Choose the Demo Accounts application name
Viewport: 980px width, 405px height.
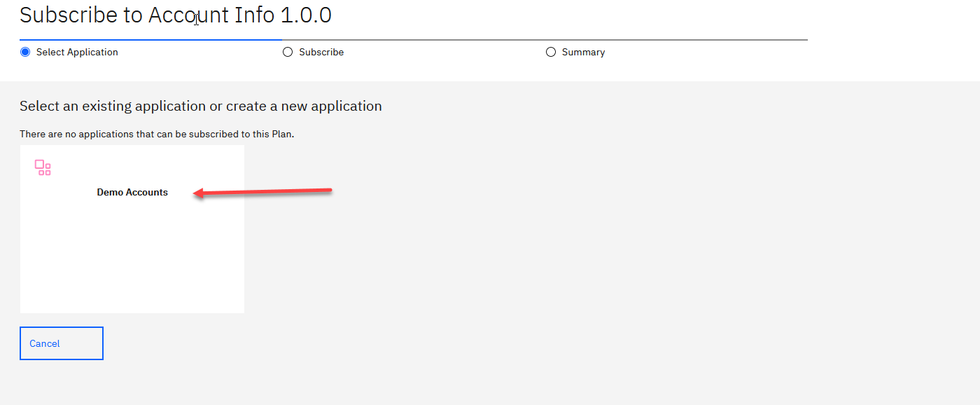[132, 192]
